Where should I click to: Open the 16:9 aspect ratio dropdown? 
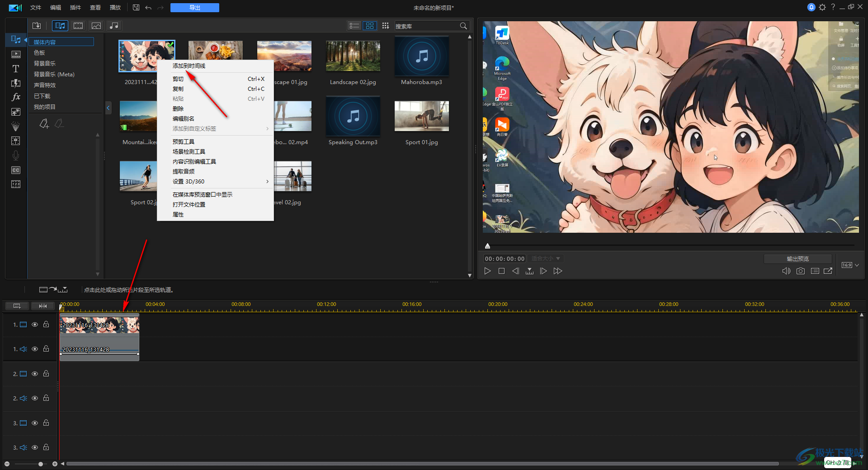click(850, 265)
